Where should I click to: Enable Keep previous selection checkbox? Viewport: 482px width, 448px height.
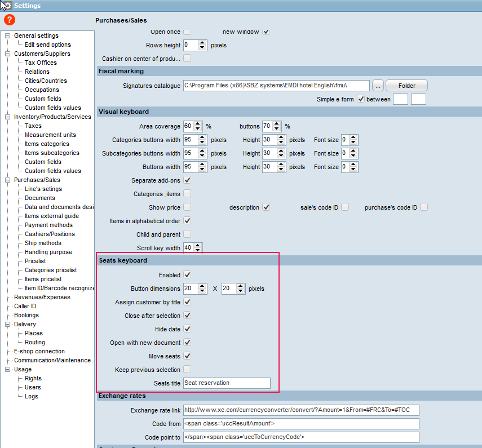coord(187,369)
